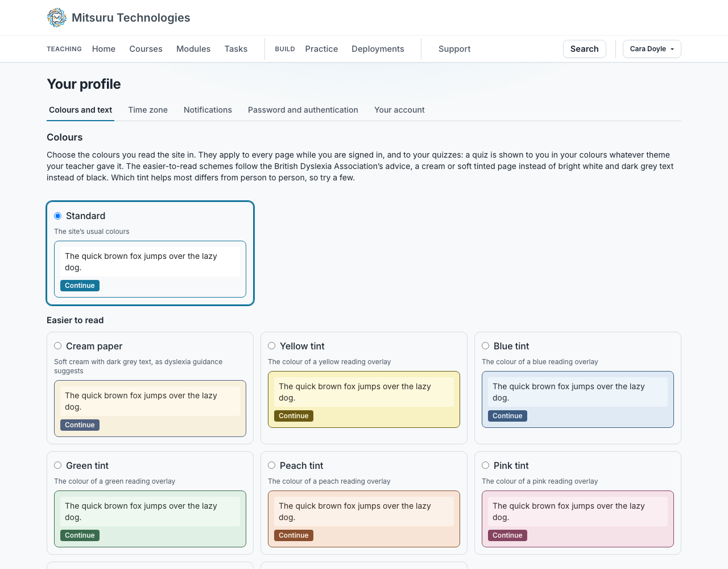Go to the Practice section

(321, 49)
